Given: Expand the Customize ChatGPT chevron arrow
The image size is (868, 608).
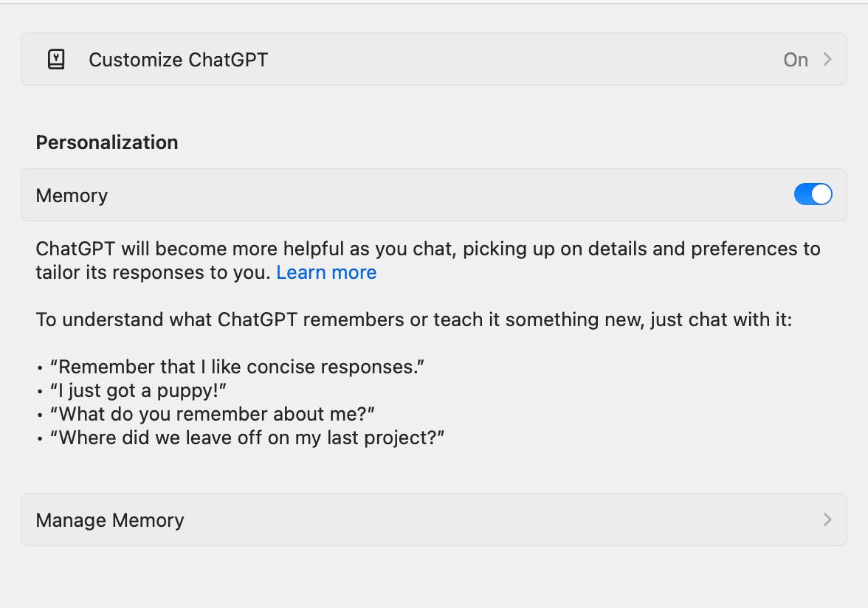Looking at the screenshot, I should (827, 59).
